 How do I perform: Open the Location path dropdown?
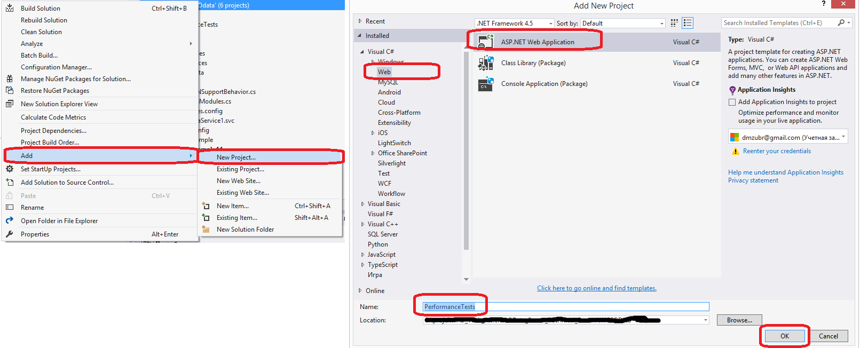(x=706, y=320)
